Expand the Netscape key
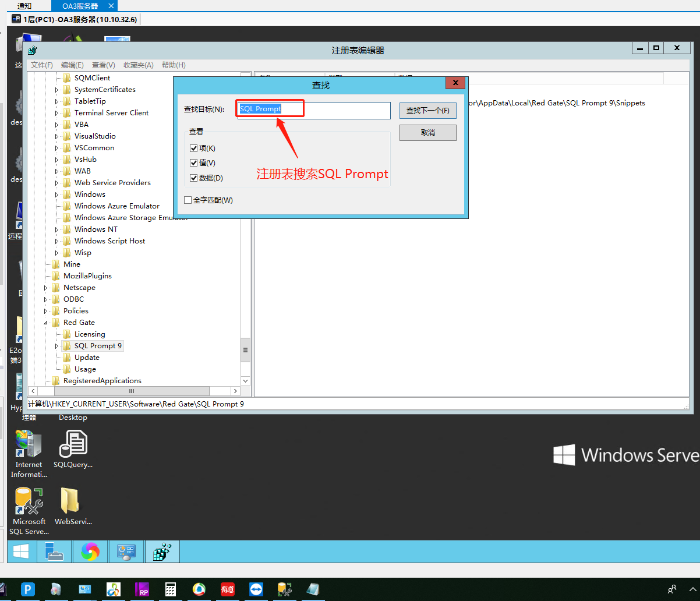Viewport: 700px width, 601px height. (45, 288)
